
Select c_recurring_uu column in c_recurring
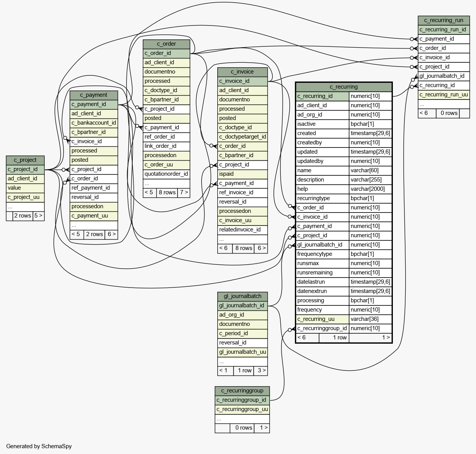[x=322, y=319]
